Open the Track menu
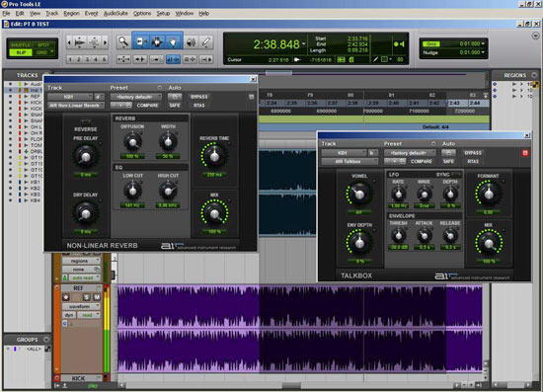 coord(52,13)
